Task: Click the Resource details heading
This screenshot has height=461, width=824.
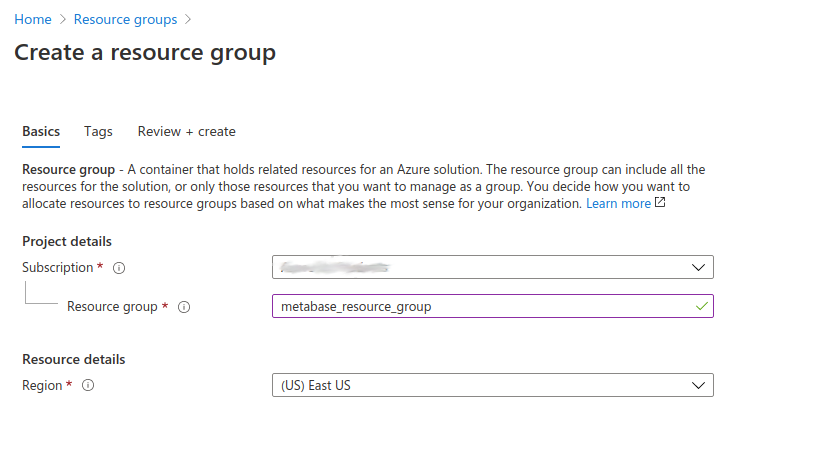Action: click(x=74, y=359)
